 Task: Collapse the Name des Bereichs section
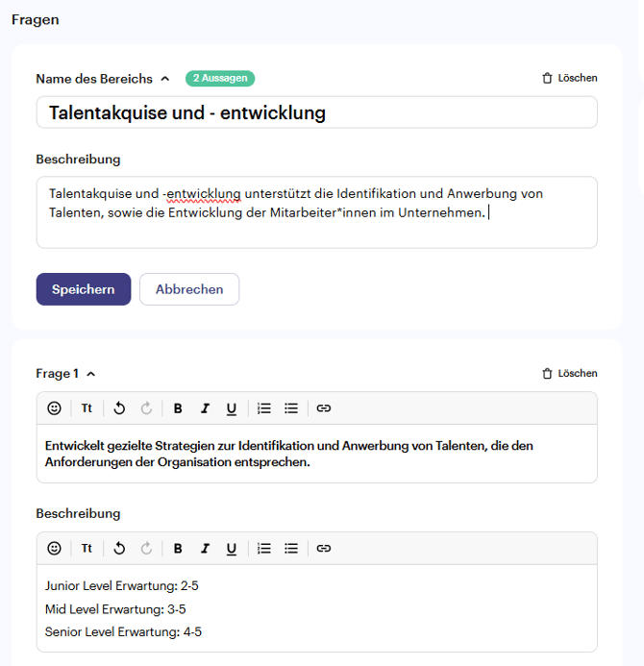[165, 79]
